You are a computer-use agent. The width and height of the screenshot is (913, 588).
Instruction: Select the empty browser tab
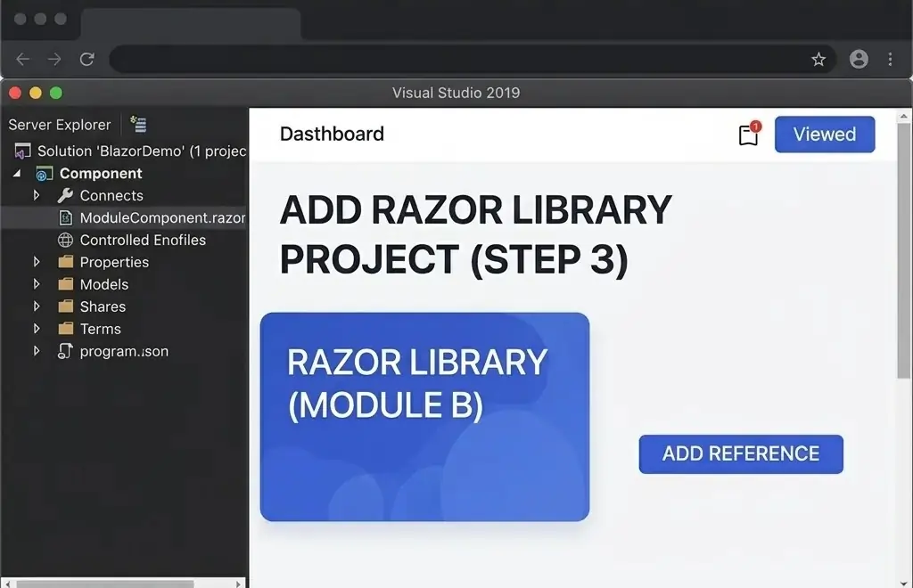tap(191, 23)
